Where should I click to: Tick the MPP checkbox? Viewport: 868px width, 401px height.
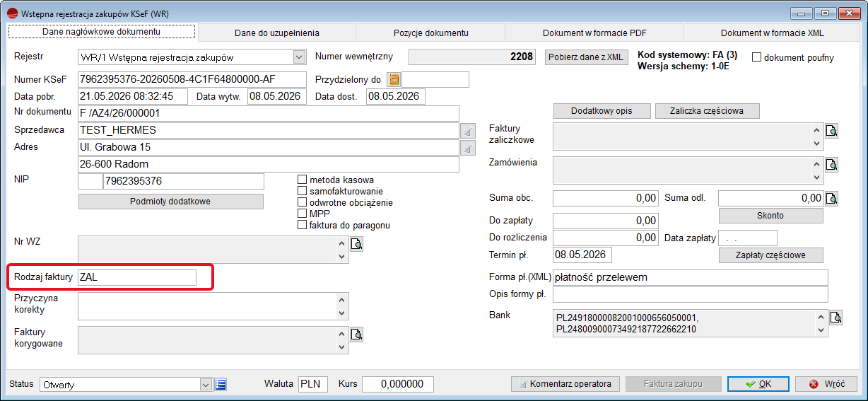(x=303, y=214)
